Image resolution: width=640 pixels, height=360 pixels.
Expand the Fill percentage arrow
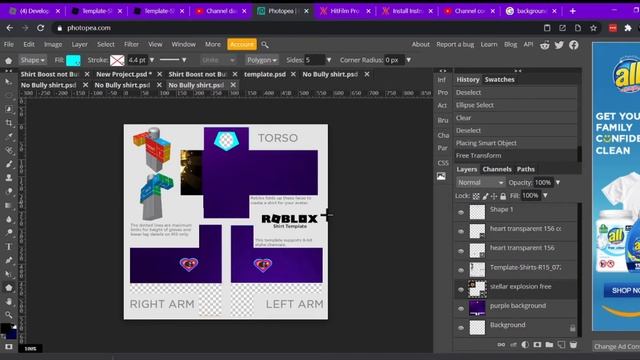(545, 196)
